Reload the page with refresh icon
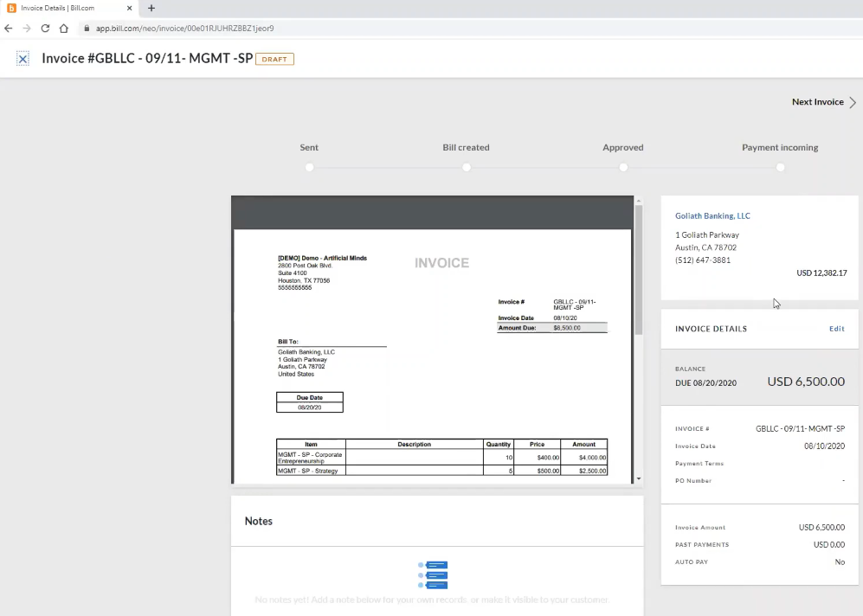 click(45, 28)
